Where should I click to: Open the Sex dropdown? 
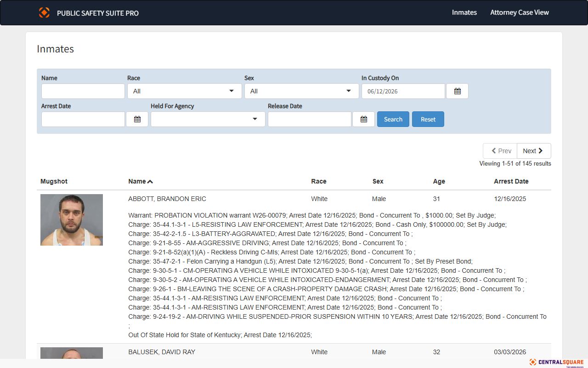click(302, 91)
